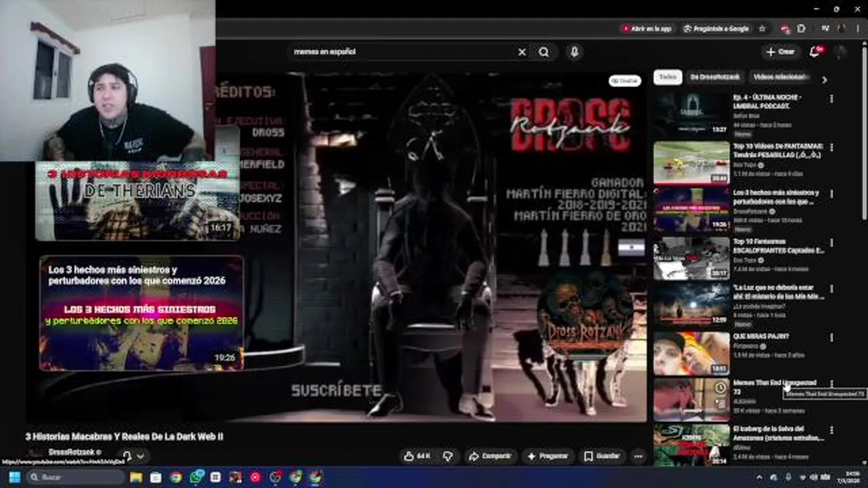The width and height of the screenshot is (868, 488).
Task: Show hidden system tray icons
Action: click(759, 477)
